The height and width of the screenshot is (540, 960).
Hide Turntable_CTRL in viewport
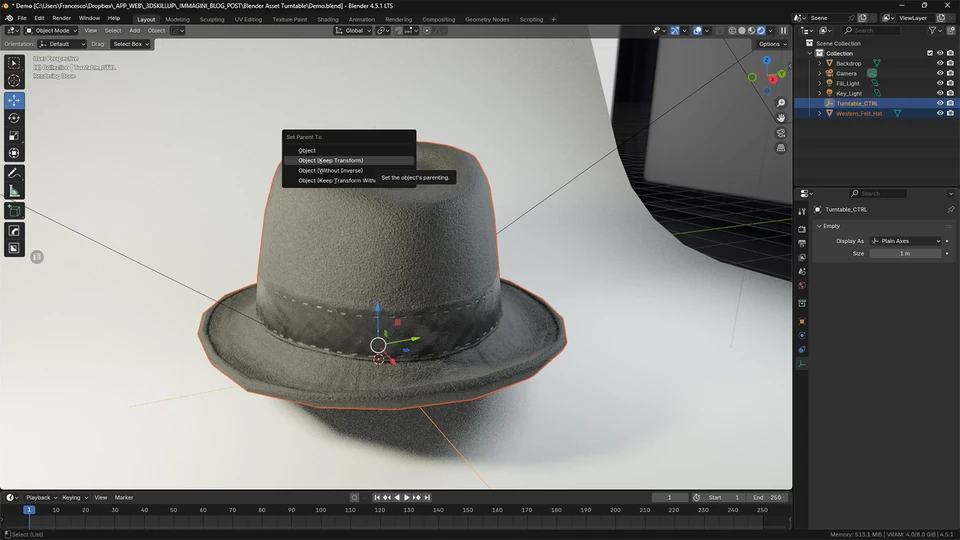(940, 103)
